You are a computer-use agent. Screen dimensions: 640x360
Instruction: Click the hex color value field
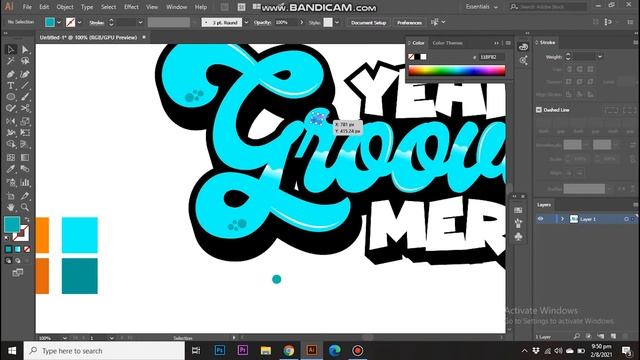pos(491,57)
